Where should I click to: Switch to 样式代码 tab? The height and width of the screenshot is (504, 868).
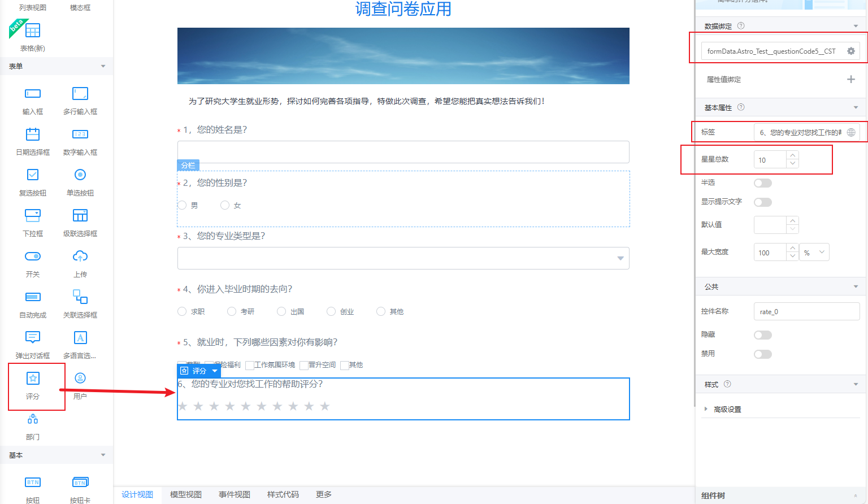[x=283, y=494]
